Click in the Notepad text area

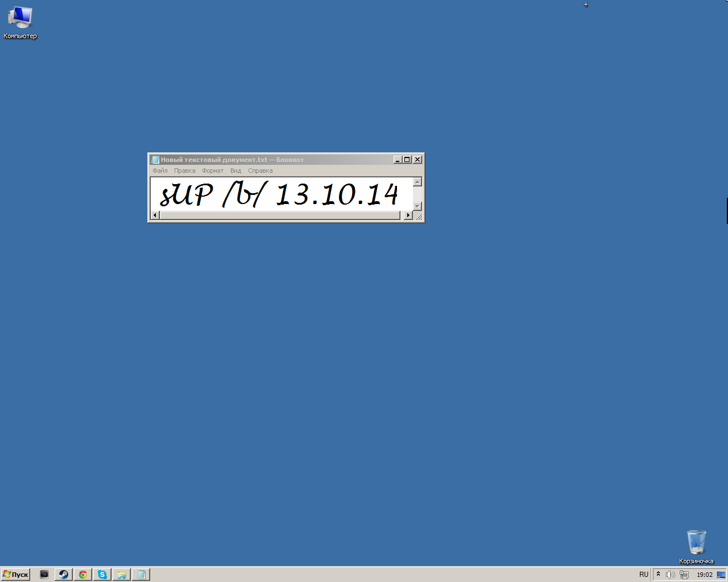point(282,194)
